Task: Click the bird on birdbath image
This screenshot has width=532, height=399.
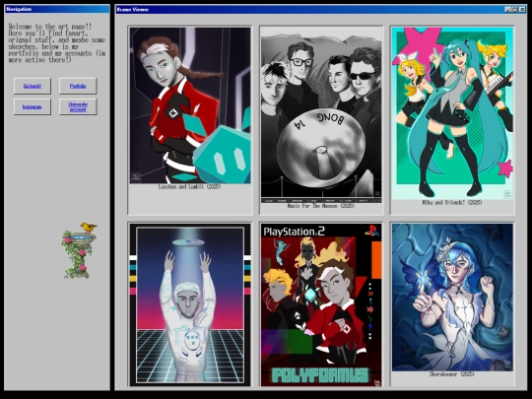Action: tap(79, 250)
